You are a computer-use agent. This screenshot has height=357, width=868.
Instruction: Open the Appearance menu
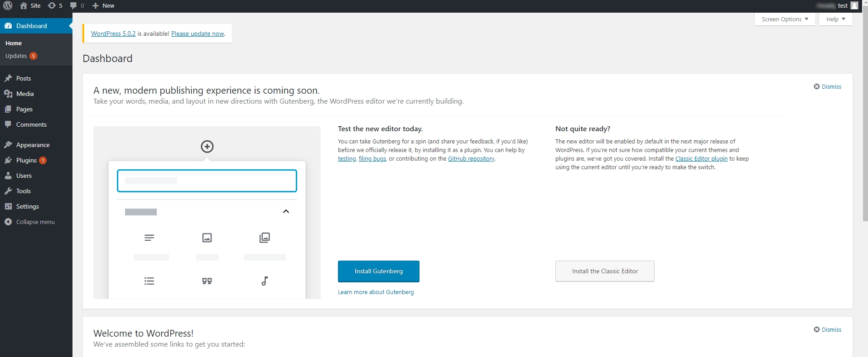[x=36, y=145]
